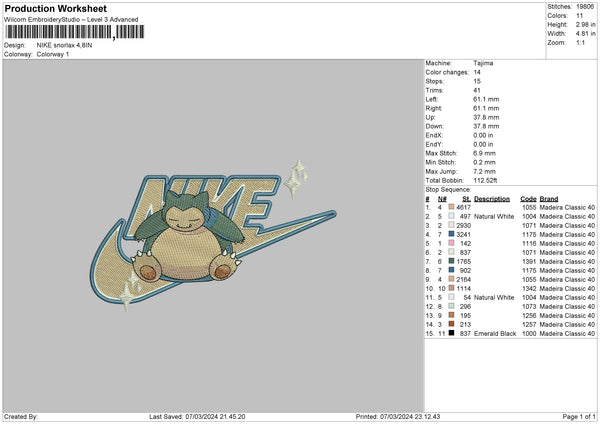Select the white swatch for the 54-stitch stop
600x424 pixels.
pyautogui.click(x=452, y=297)
